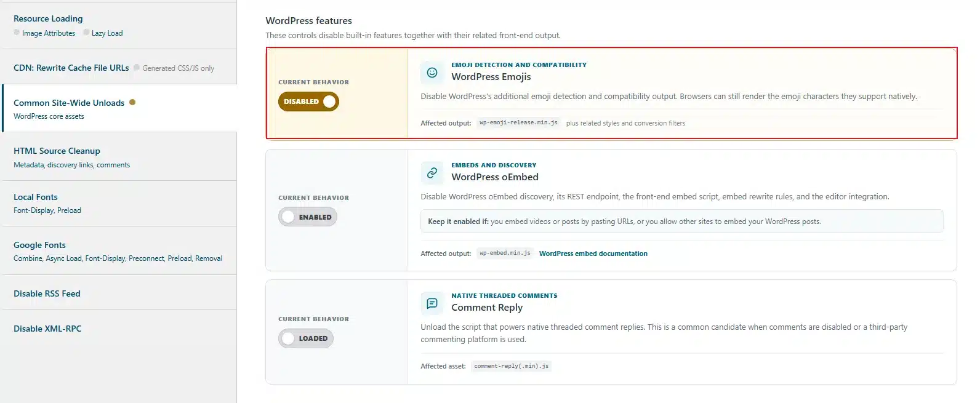Click the WordPress Emojis smiley icon
This screenshot has width=980, height=403.
click(432, 73)
